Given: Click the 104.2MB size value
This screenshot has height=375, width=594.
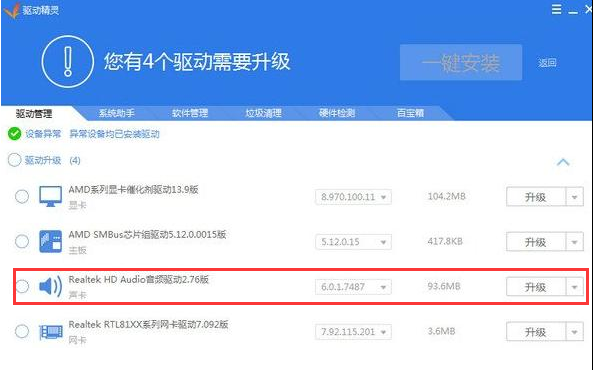Looking at the screenshot, I should click(x=447, y=196).
